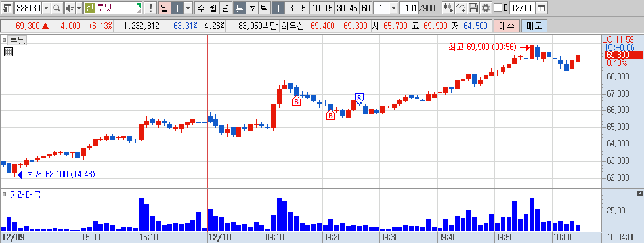The width and height of the screenshot is (644, 243).
Task: Click the chart window menu icon at far left
Action: point(7,7)
